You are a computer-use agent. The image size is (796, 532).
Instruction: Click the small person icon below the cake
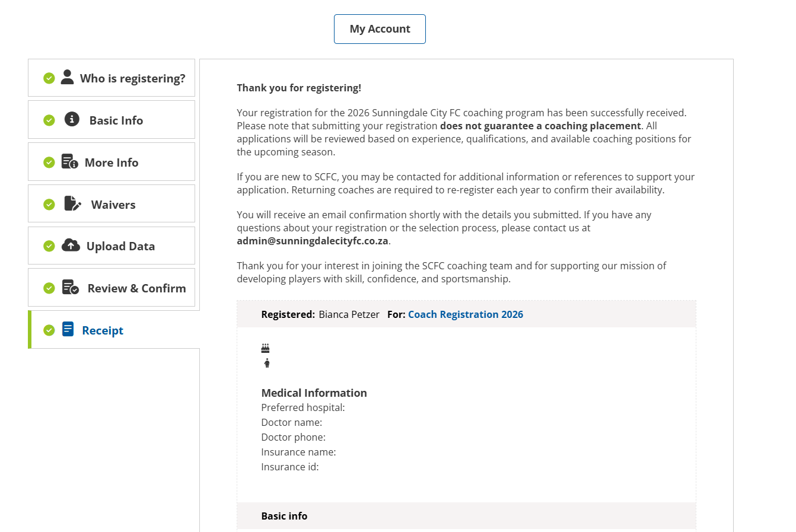[x=267, y=363]
